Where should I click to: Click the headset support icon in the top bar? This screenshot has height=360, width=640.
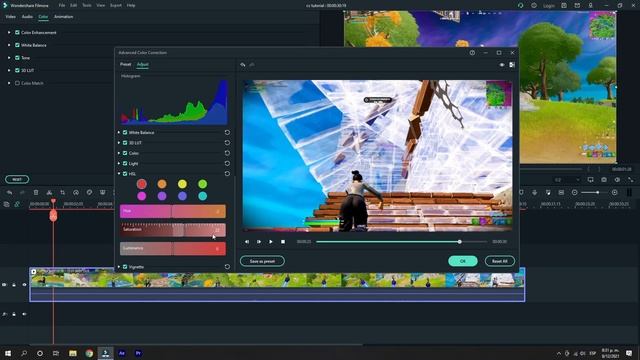pos(520,5)
